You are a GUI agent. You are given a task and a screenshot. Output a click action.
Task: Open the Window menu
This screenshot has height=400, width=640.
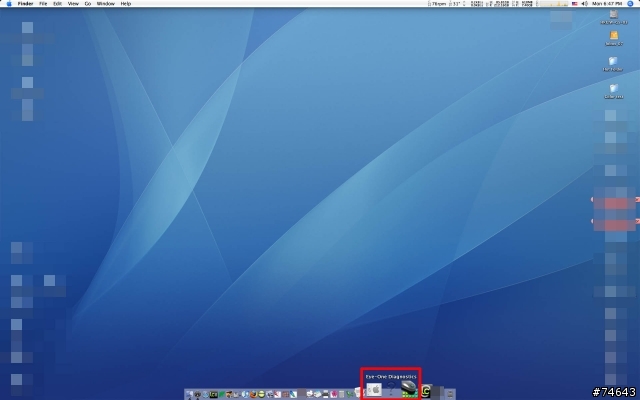(x=105, y=3)
